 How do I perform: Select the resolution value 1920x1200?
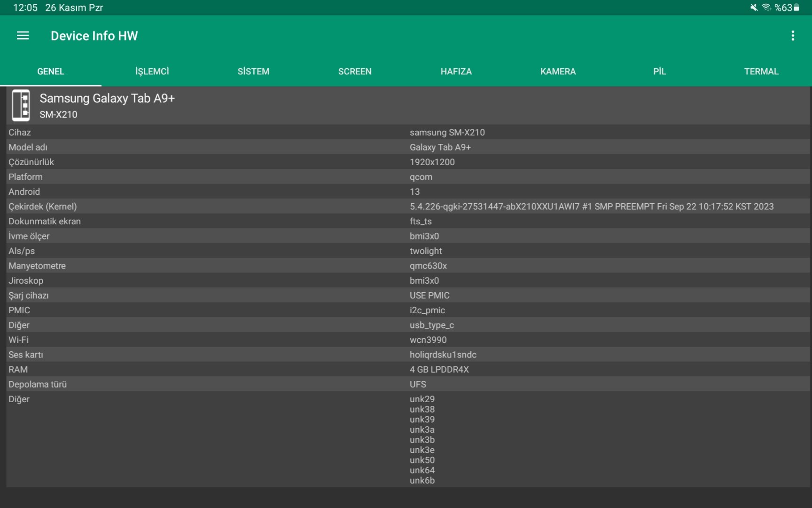[432, 162]
